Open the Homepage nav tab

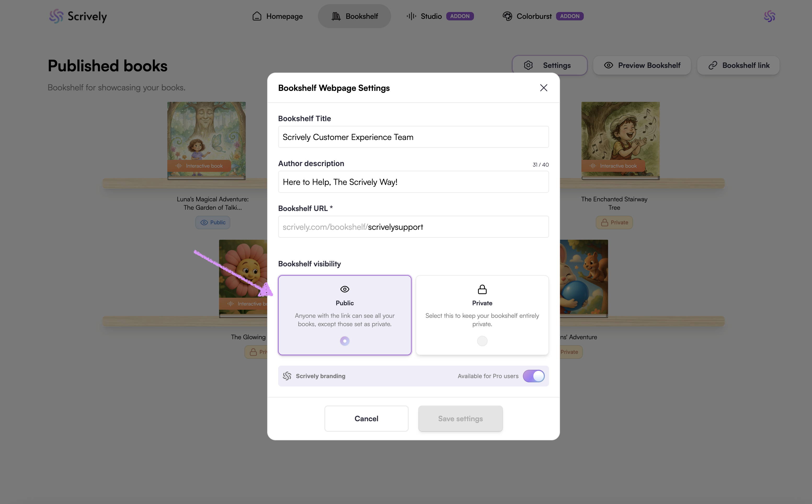pos(278,16)
